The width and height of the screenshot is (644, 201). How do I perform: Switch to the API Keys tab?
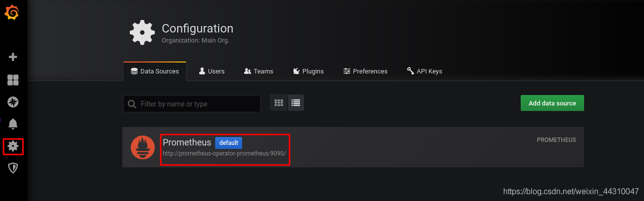pos(424,71)
